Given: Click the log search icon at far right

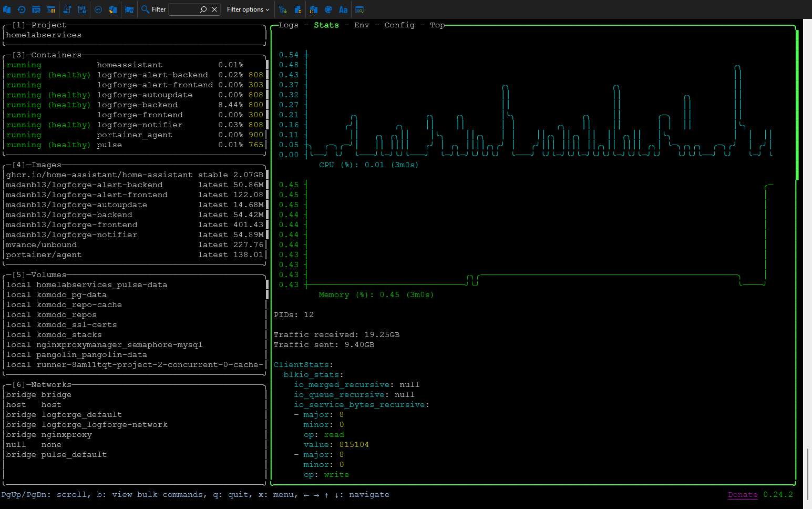Looking at the screenshot, I should [359, 9].
